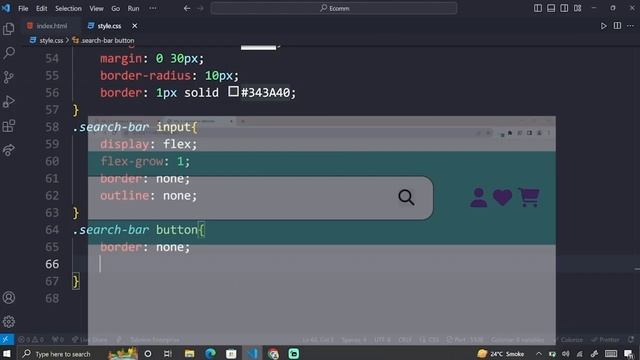The width and height of the screenshot is (640, 360).
Task: Click line number 58 in the gutter
Action: 52,127
